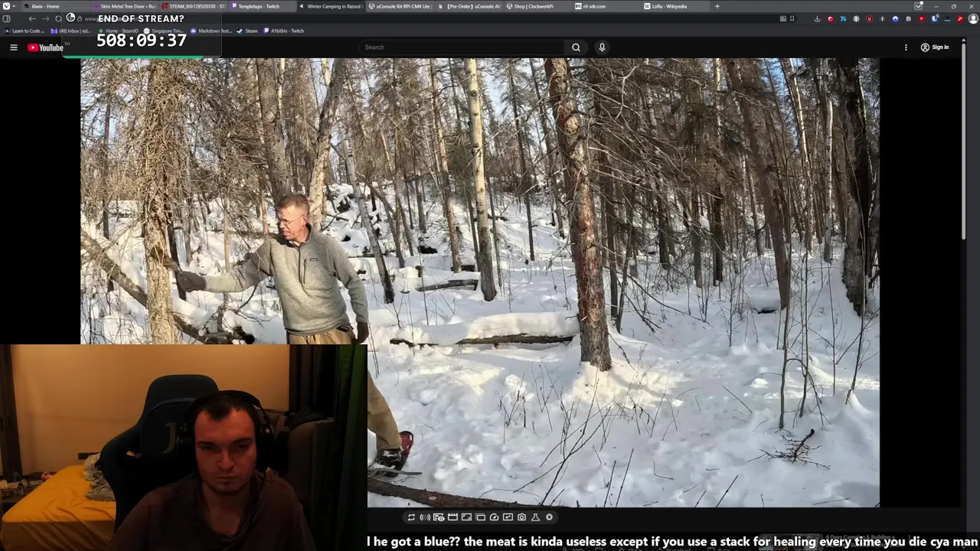Open the YouTube hamburger guide menu
980x551 pixels.
click(13, 47)
